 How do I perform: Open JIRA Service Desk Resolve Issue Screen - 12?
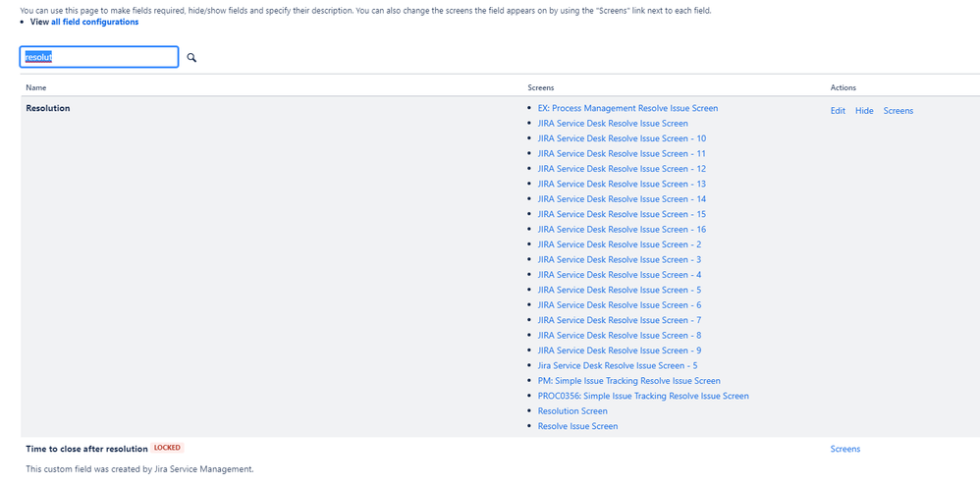tap(622, 169)
